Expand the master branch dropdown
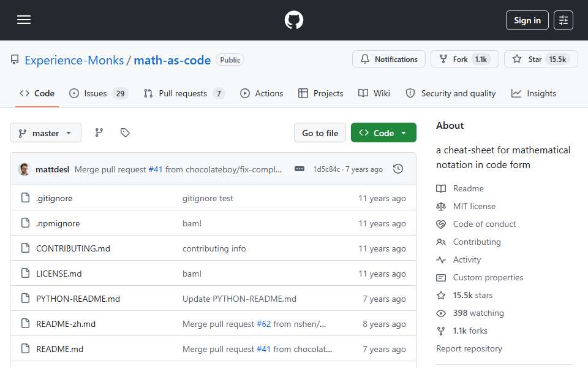588x368 pixels. click(45, 133)
